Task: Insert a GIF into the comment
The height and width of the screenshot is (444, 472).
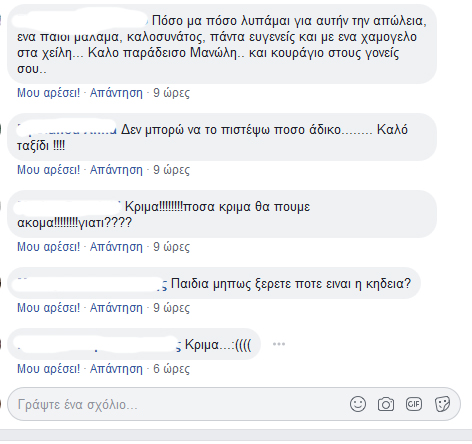Action: point(414,404)
